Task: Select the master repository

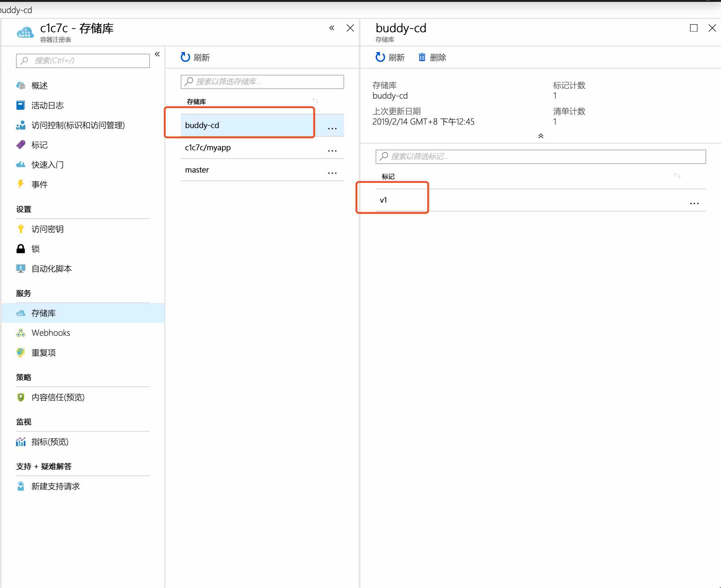Action: tap(197, 170)
